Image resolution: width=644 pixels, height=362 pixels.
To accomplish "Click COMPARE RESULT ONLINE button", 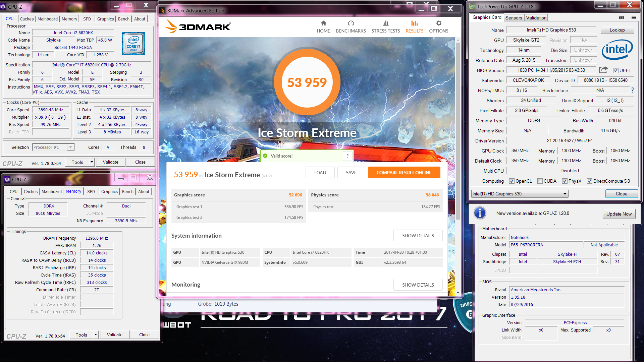I will (x=404, y=173).
